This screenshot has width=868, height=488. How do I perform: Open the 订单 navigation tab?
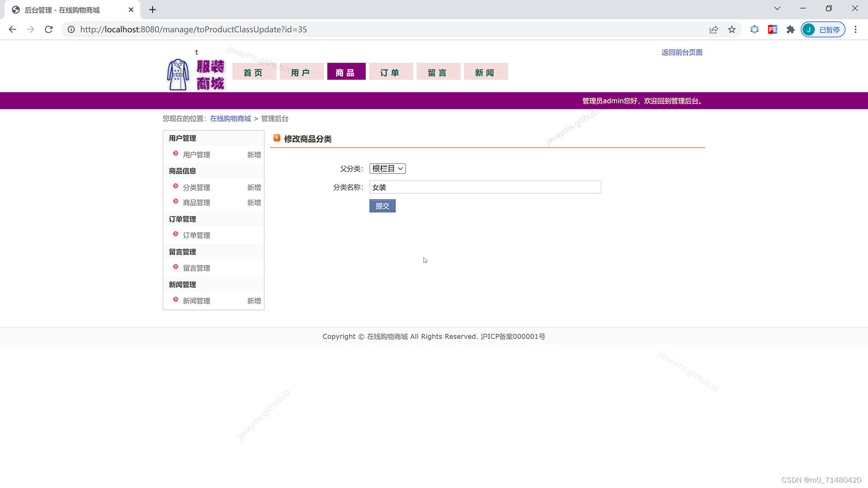click(x=391, y=72)
